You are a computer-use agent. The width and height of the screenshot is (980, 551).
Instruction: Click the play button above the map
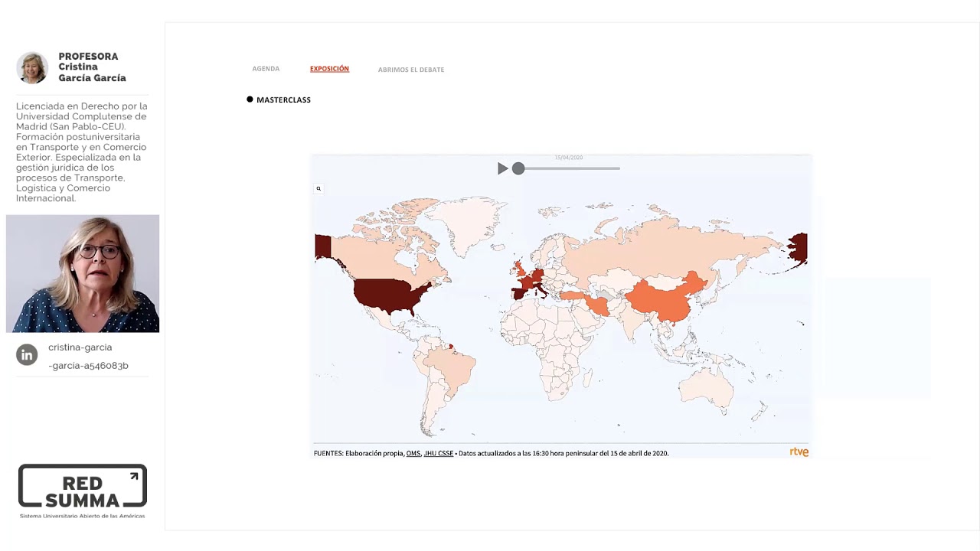click(x=503, y=168)
